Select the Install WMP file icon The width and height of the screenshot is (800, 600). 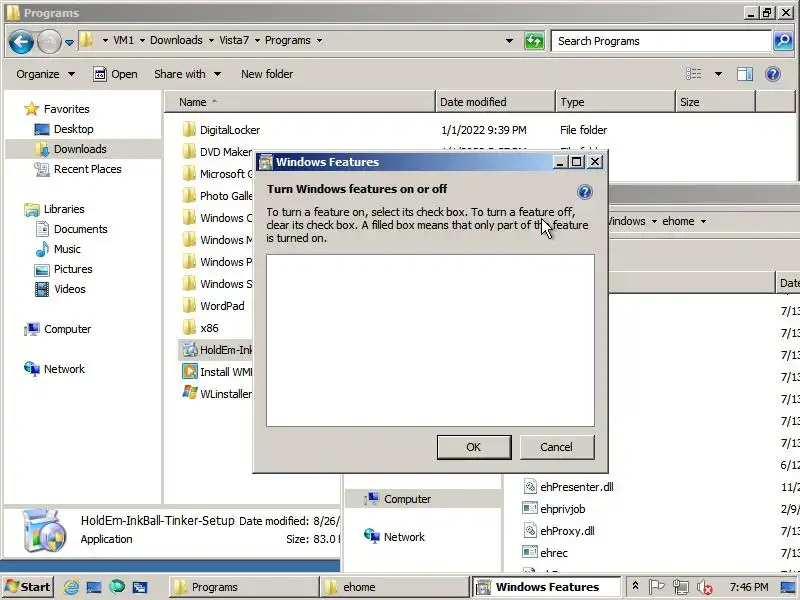(x=190, y=371)
